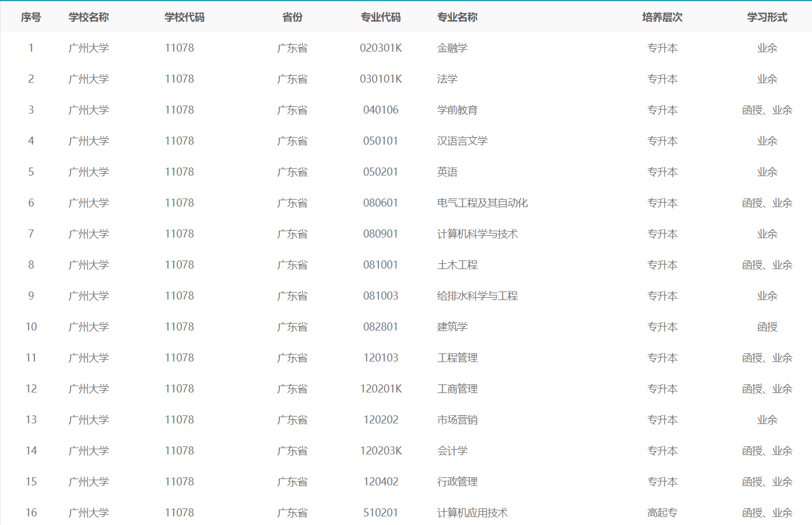Select the 学前教育 major name cell
The image size is (812, 525).
pyautogui.click(x=457, y=110)
